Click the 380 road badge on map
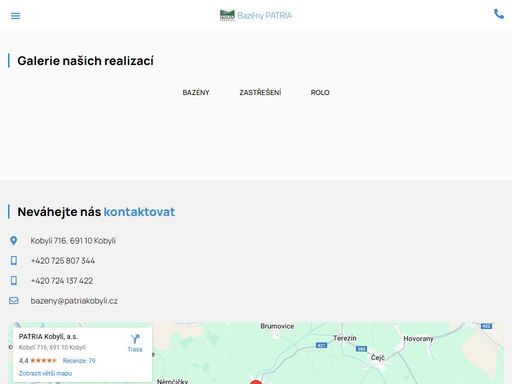The height and width of the screenshot is (384, 512). point(361,349)
